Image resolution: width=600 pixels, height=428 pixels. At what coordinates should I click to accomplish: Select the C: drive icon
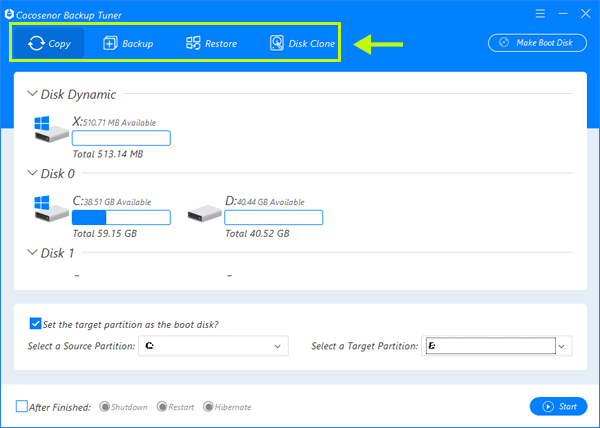51,209
